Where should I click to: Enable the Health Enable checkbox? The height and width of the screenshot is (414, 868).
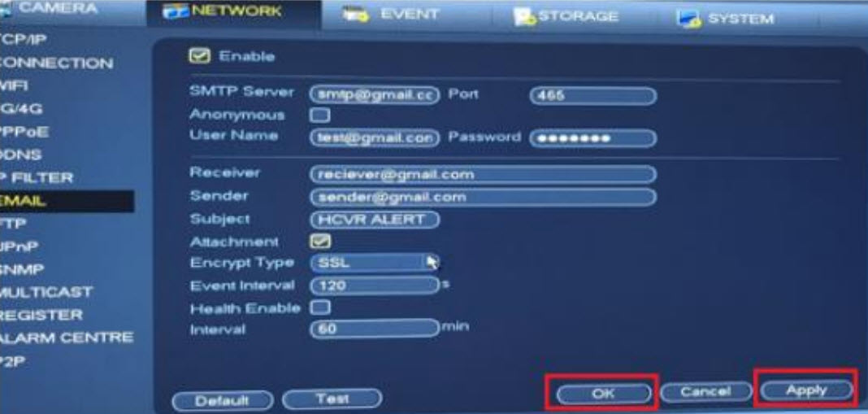pyautogui.click(x=321, y=307)
